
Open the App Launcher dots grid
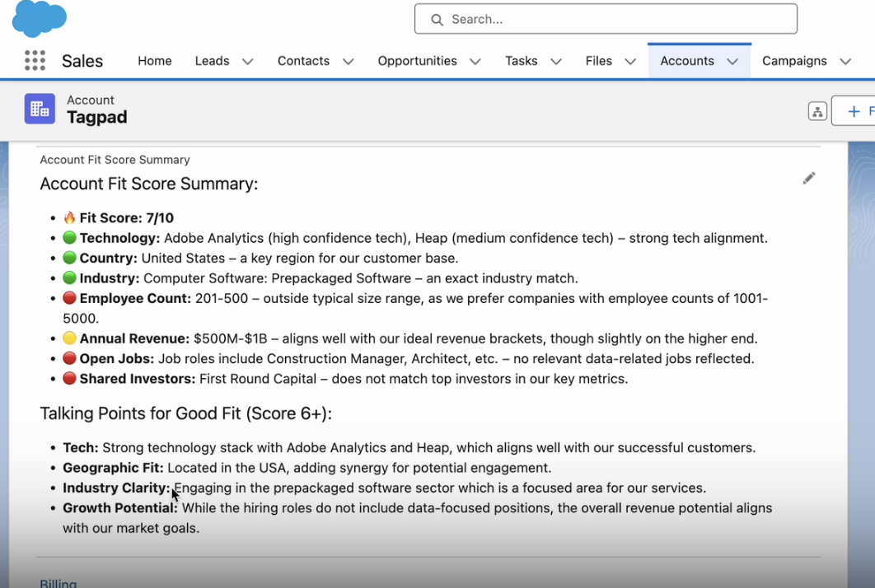pos(35,60)
